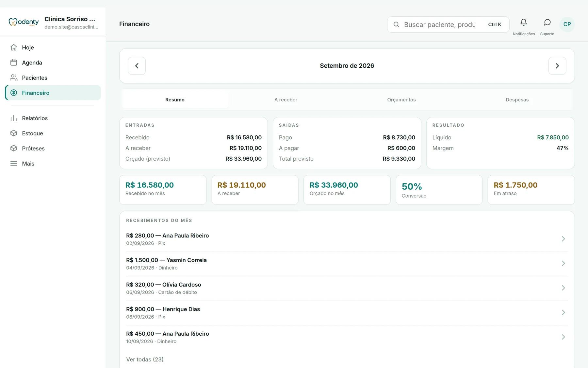Go to previous month before Setembro

(137, 66)
